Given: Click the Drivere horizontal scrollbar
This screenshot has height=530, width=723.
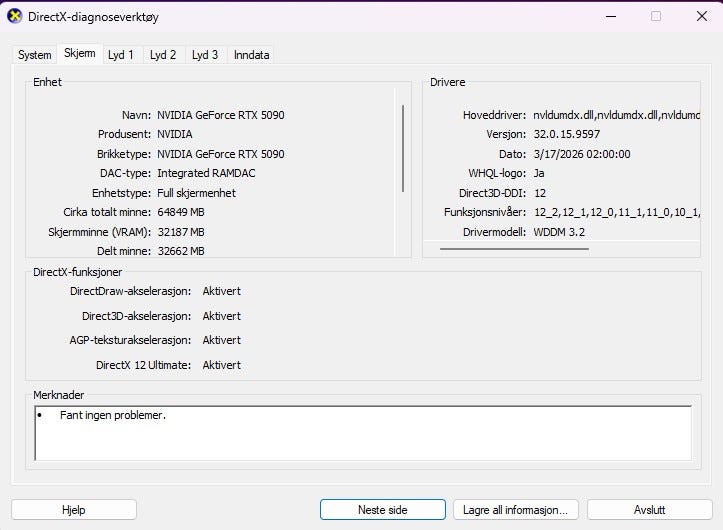Looking at the screenshot, I should [x=514, y=249].
